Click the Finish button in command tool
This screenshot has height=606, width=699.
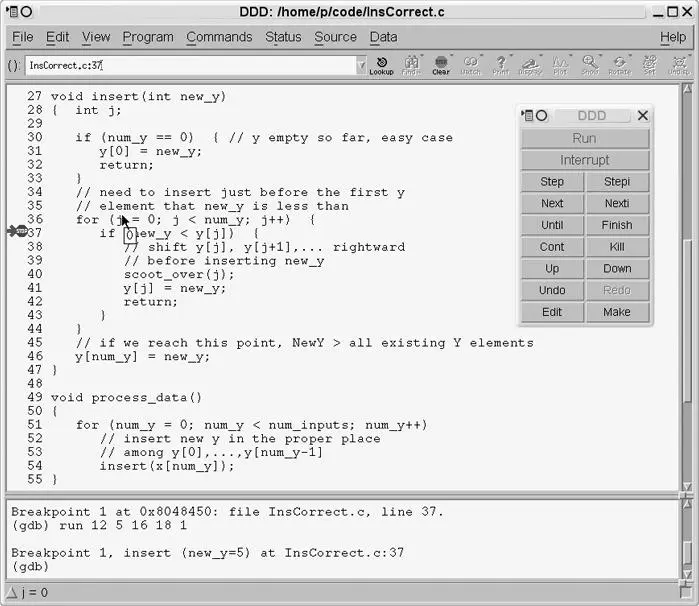(x=617, y=225)
